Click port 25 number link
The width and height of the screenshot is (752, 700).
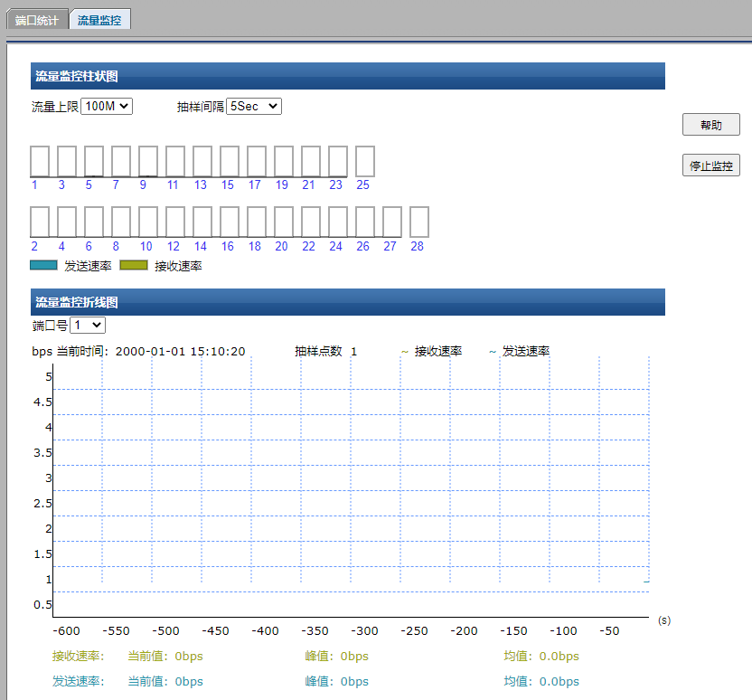tap(363, 184)
